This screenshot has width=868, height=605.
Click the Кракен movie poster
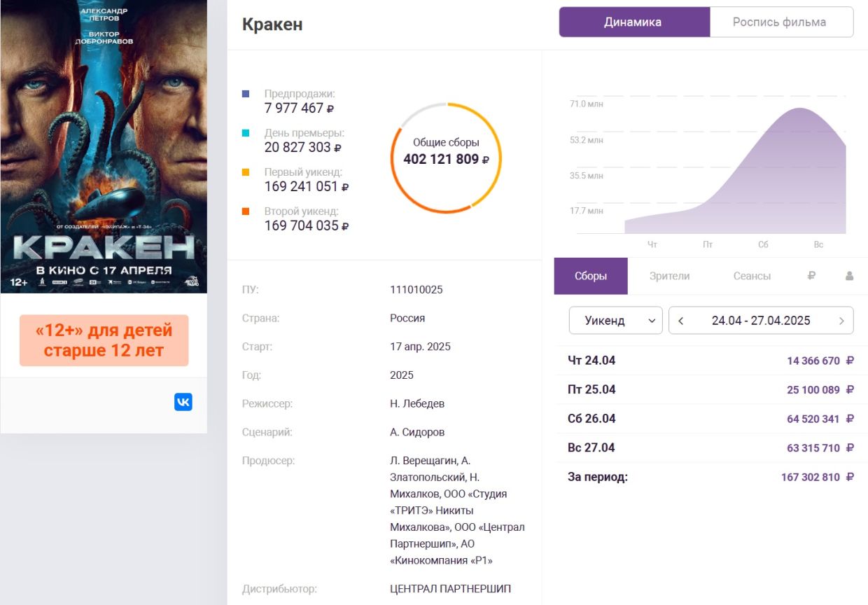104,146
